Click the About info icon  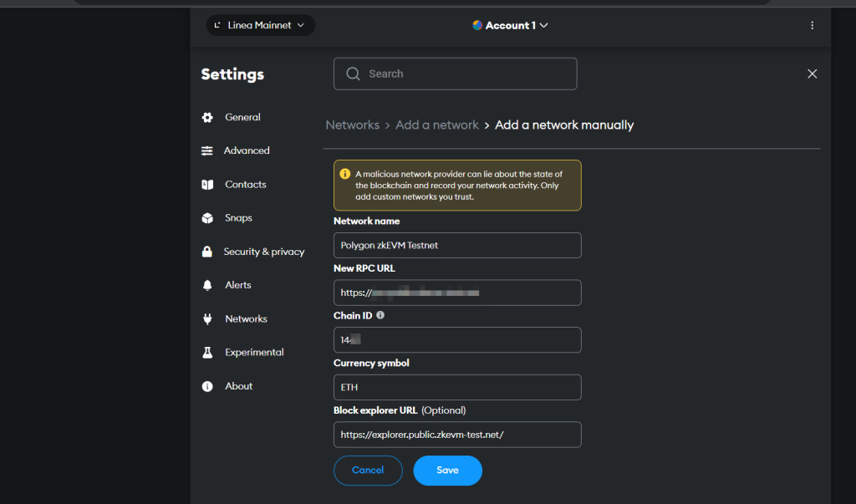[x=207, y=387]
